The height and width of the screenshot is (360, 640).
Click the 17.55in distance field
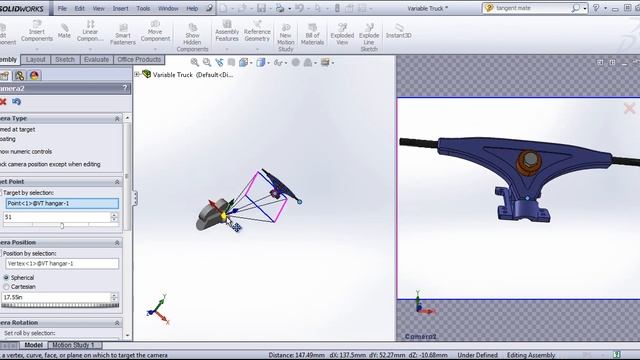click(x=56, y=298)
